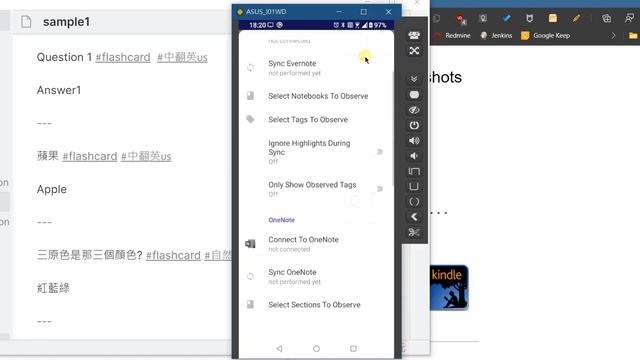
Task: Click the rounded touch-mode icon in mirror toolbar
Action: pos(414,95)
